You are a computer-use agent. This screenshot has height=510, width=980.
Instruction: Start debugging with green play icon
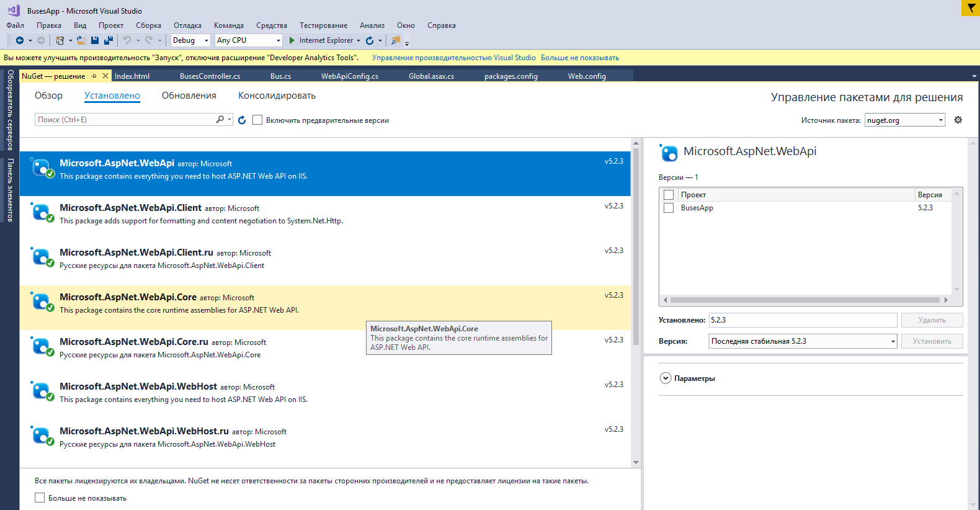point(292,40)
